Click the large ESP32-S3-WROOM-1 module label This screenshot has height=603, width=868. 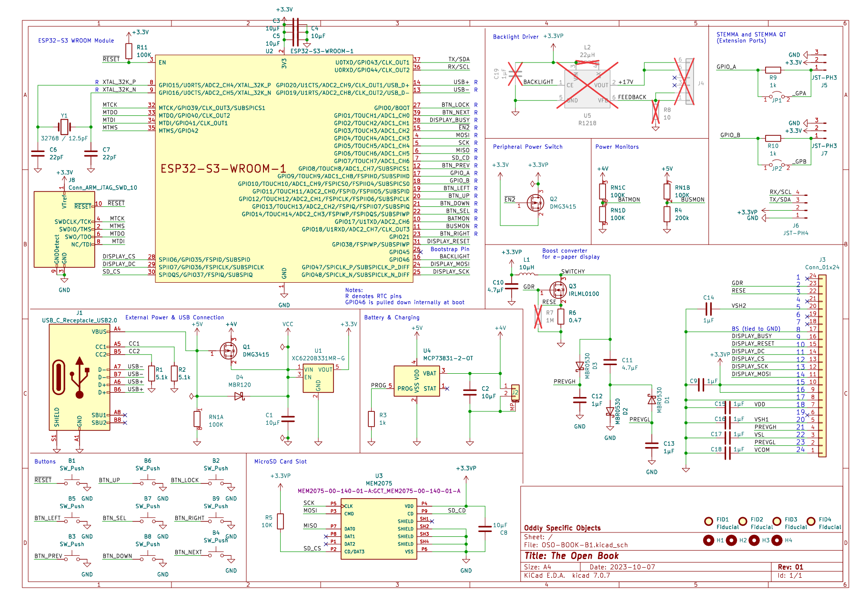(x=223, y=169)
